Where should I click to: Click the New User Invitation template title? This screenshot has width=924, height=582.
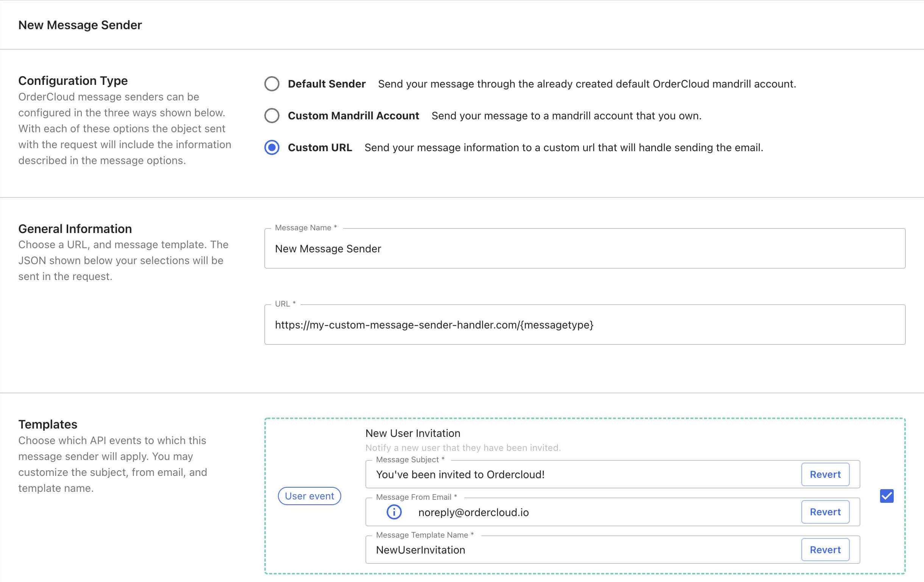[412, 433]
